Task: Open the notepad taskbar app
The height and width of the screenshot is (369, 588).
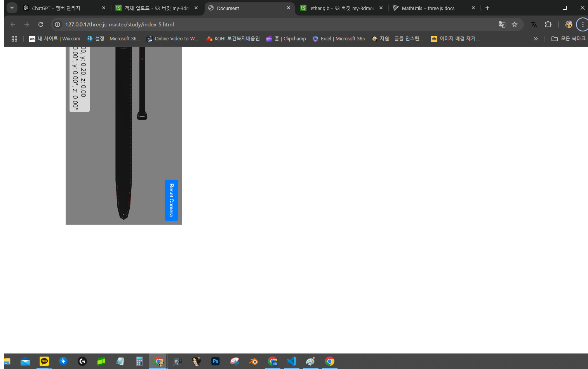Action: pos(120,362)
